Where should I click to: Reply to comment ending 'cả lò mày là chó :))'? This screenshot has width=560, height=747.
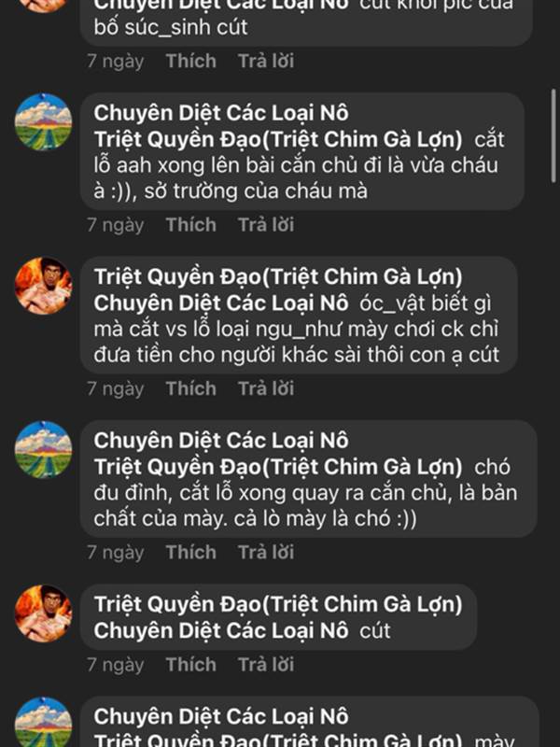[266, 553]
